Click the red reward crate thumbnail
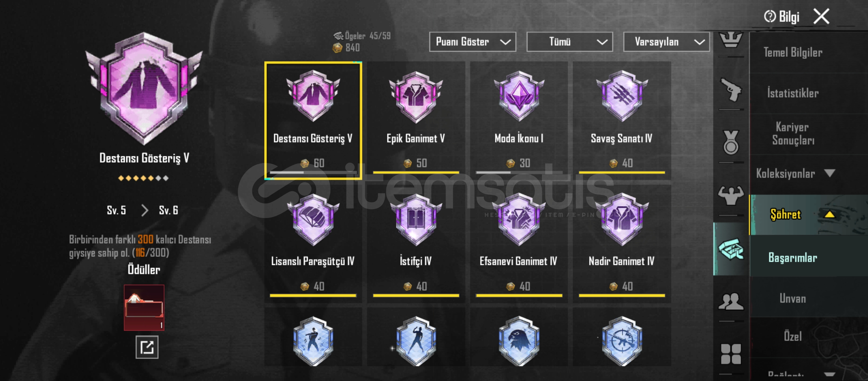 pos(144,308)
